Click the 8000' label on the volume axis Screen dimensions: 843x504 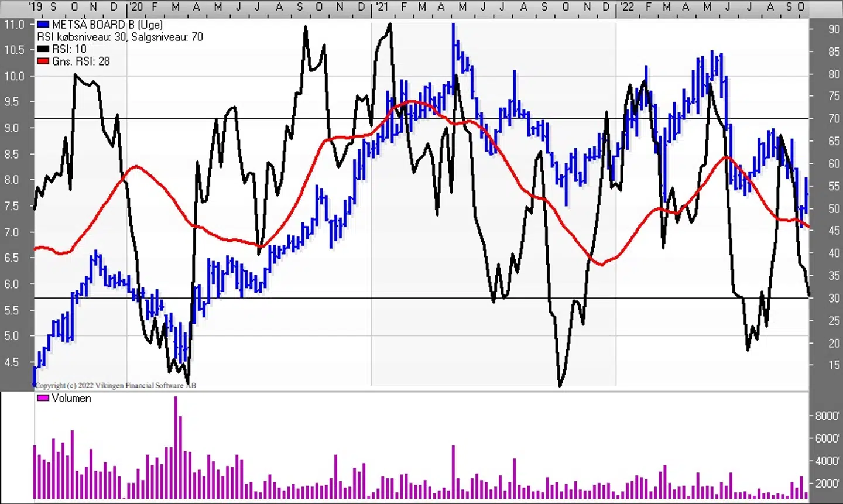coord(827,416)
